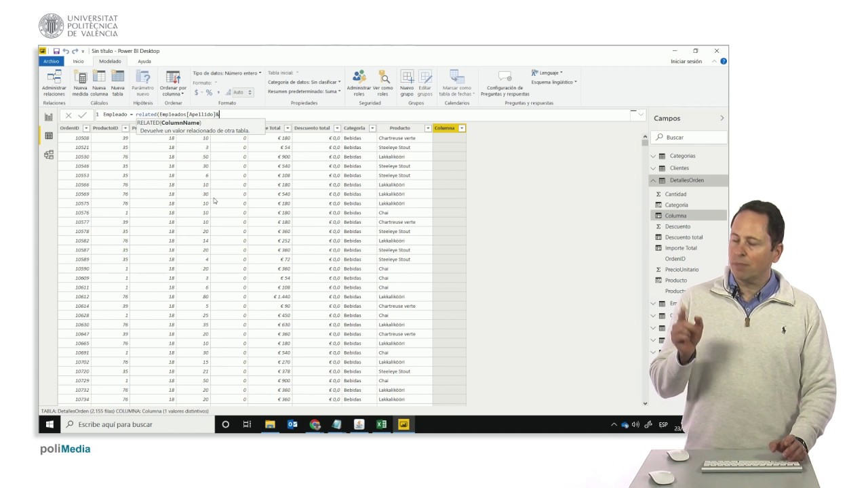Collapse the Campos pane arrow
Screen dimensions: 868x488
[x=722, y=118]
